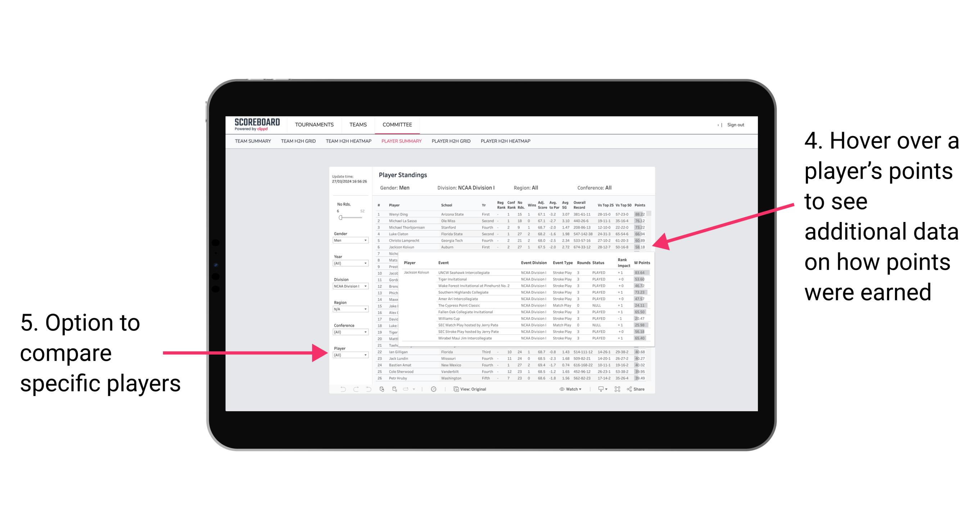The width and height of the screenshot is (980, 527).
Task: Drag the No Rounds minimum slider
Action: 340,217
